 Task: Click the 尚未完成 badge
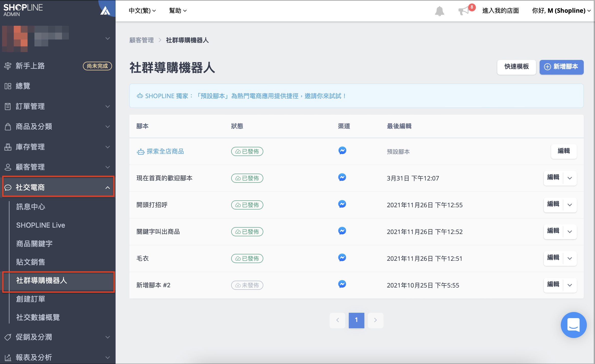pos(97,66)
